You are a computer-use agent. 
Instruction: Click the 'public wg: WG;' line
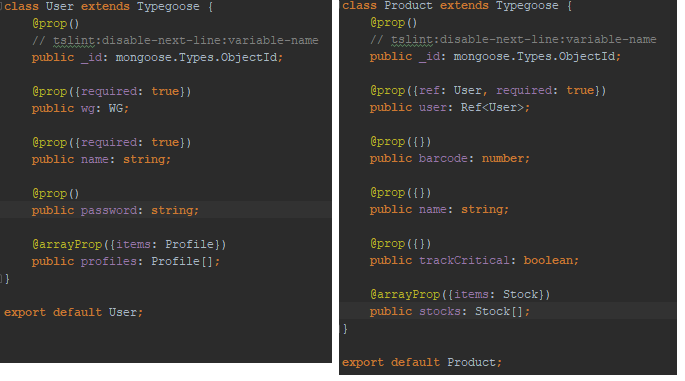(x=80, y=108)
